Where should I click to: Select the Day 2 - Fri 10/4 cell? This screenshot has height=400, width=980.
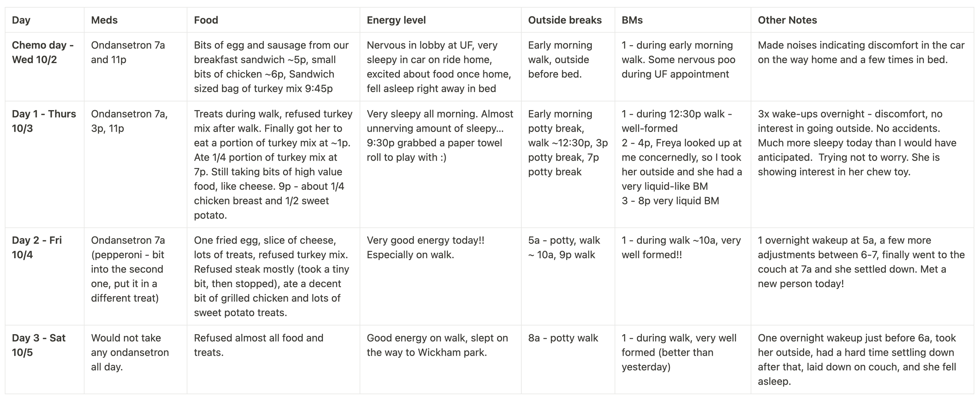coord(45,276)
